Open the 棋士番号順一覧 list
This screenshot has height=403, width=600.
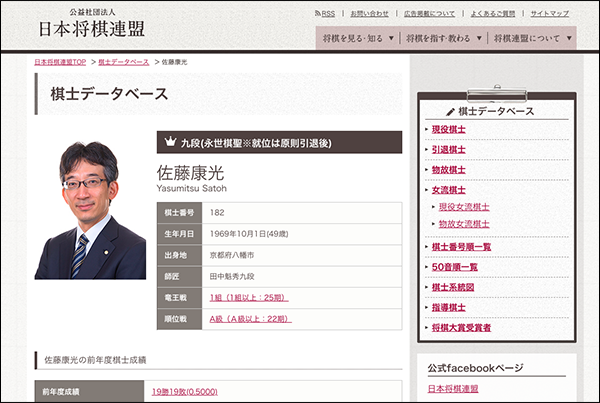click(x=461, y=246)
